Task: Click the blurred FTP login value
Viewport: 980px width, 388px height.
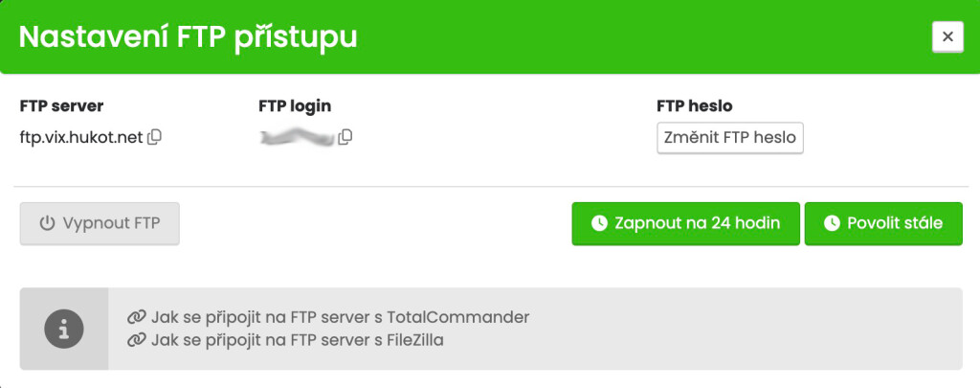Action: pos(295,138)
